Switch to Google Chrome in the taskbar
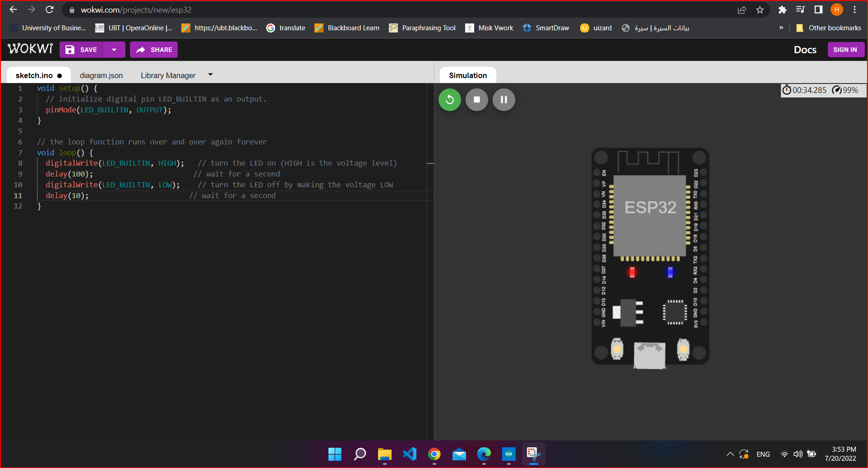This screenshot has width=868, height=468. pos(434,454)
